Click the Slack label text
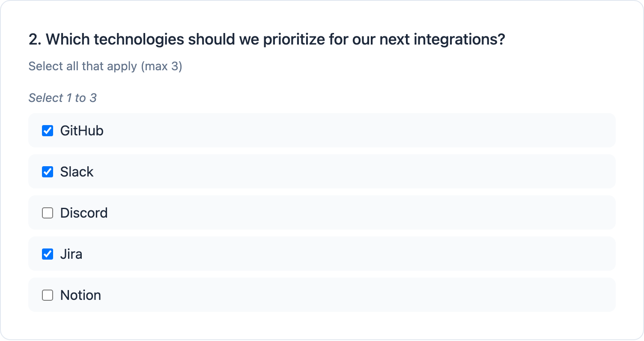This screenshot has height=341, width=644. (x=76, y=171)
